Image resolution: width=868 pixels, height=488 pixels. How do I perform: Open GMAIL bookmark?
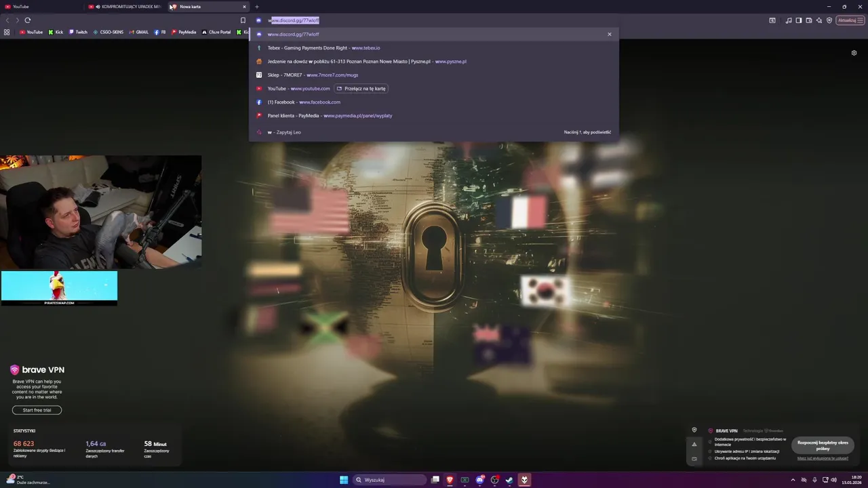pyautogui.click(x=139, y=32)
